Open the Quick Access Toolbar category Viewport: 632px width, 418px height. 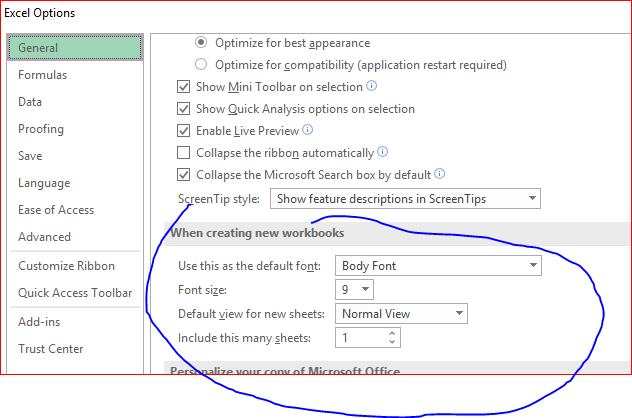tap(75, 293)
